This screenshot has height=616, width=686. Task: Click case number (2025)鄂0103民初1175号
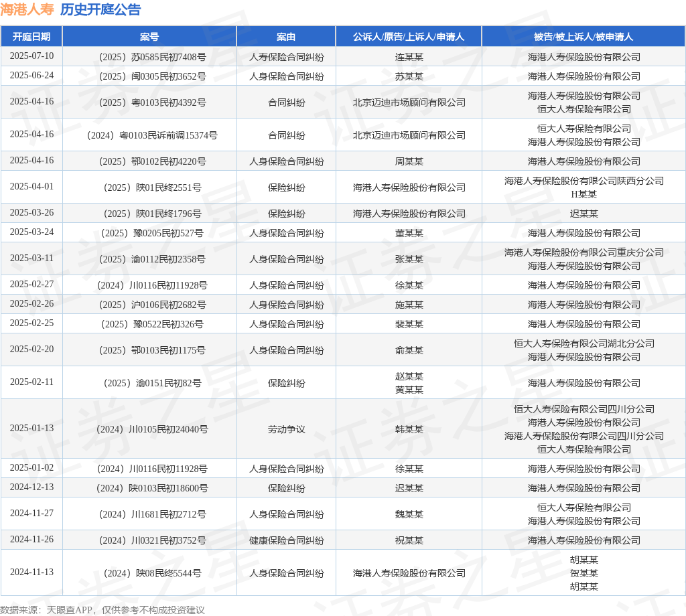click(x=152, y=350)
